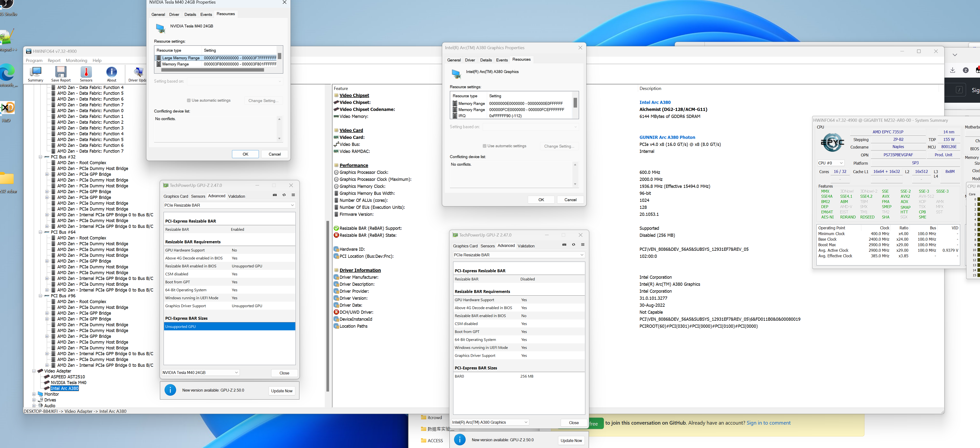Open the CPU #0 dropdown in System Summary
The height and width of the screenshot is (448, 980).
coord(831,163)
